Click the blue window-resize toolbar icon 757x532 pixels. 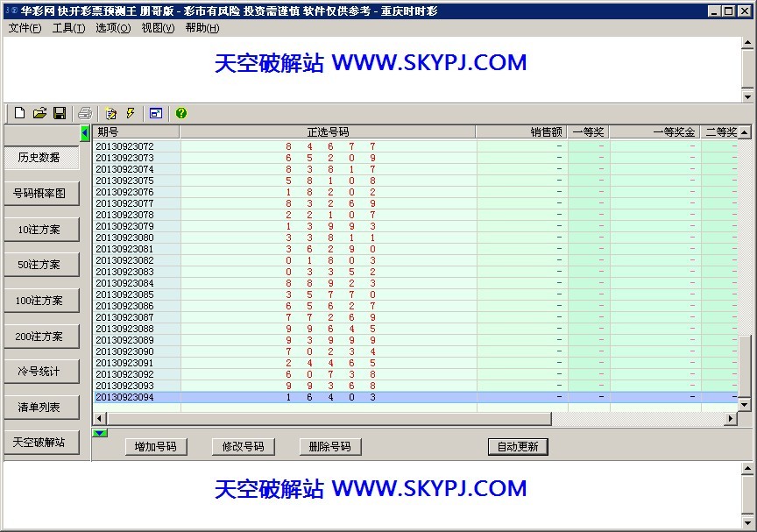155,112
